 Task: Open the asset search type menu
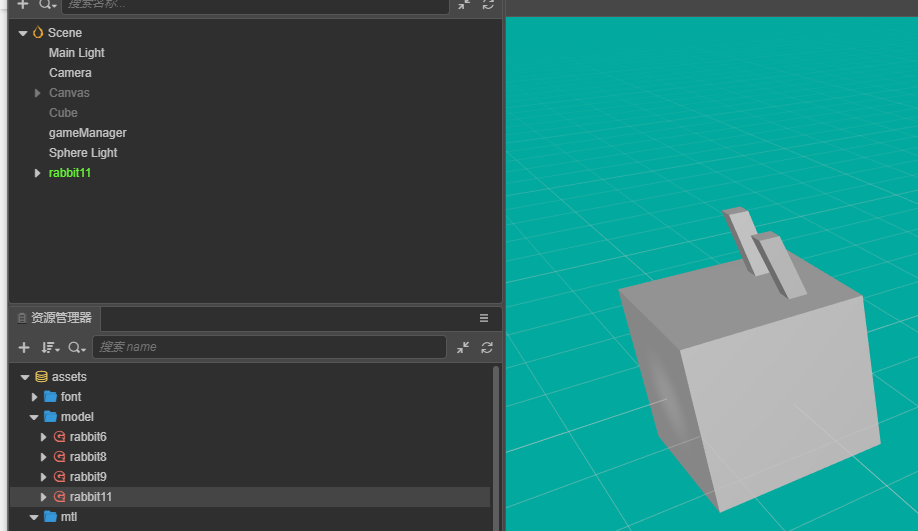(x=77, y=348)
